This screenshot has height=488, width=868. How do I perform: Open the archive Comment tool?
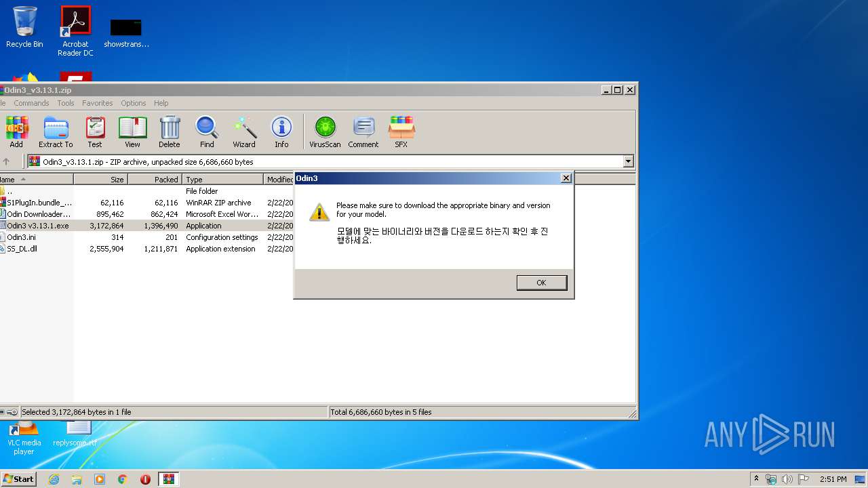click(x=363, y=132)
